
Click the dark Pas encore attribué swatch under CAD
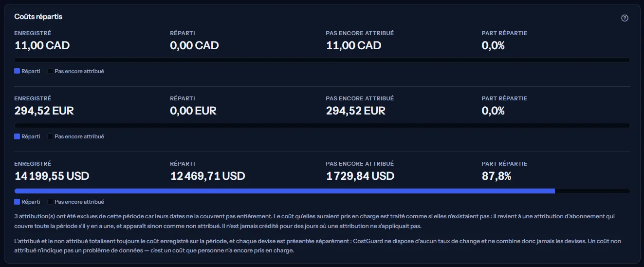pyautogui.click(x=50, y=71)
